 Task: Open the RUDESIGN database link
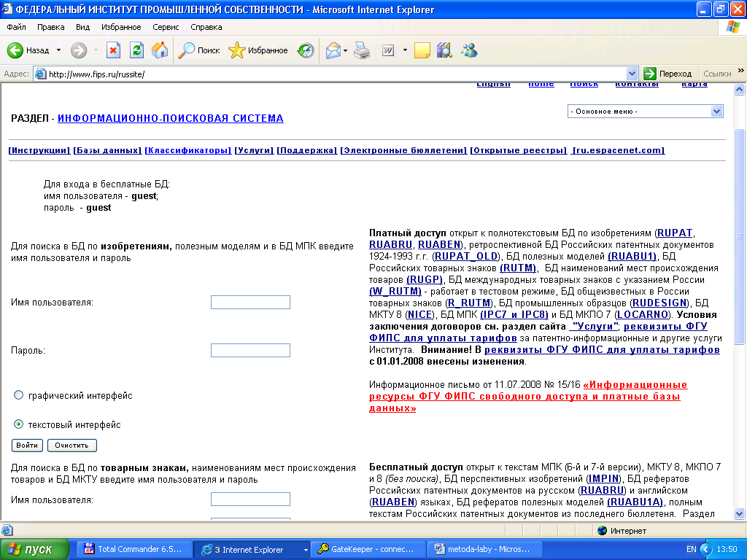[x=659, y=303]
